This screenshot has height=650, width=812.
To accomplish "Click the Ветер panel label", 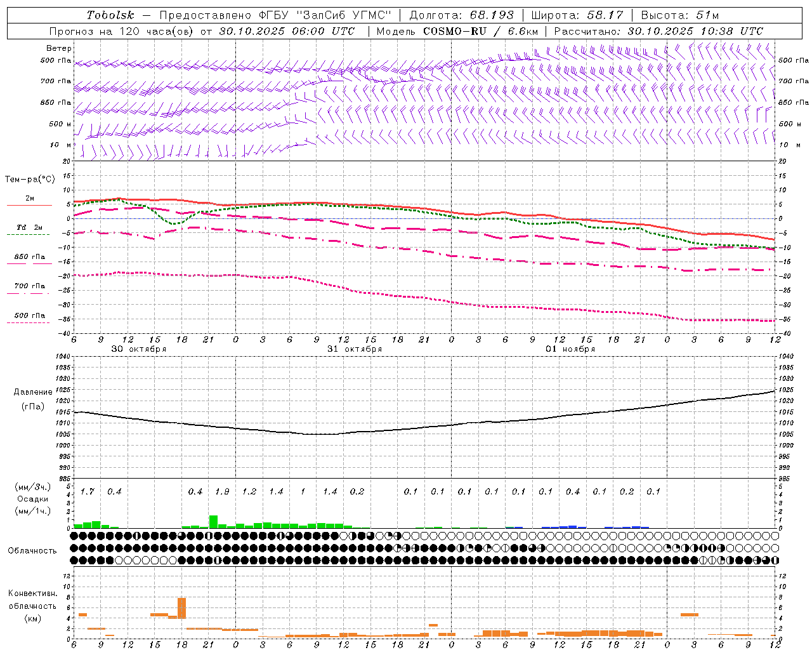I will pos(58,48).
